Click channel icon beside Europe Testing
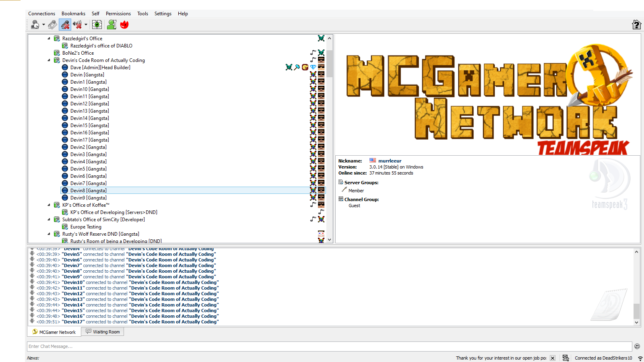The width and height of the screenshot is (644, 362). click(x=65, y=227)
